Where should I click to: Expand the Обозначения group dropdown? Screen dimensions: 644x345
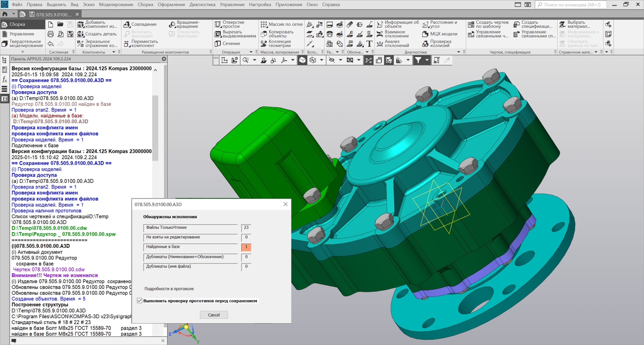[x=367, y=52]
